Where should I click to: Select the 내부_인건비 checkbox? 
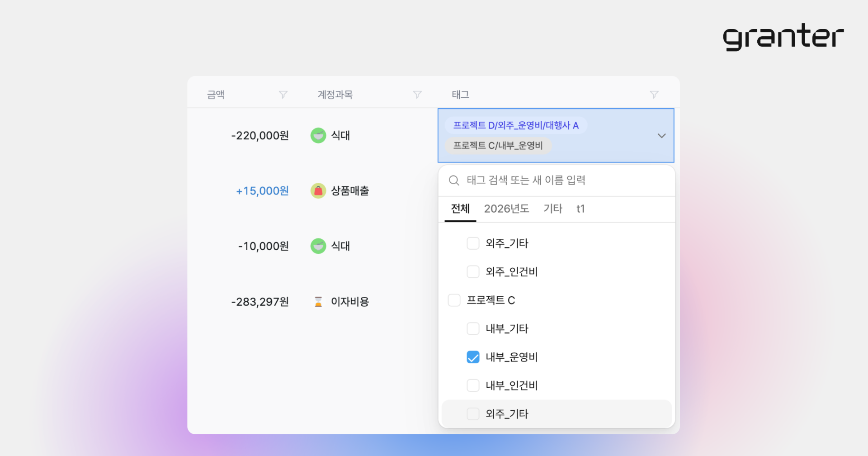(473, 385)
